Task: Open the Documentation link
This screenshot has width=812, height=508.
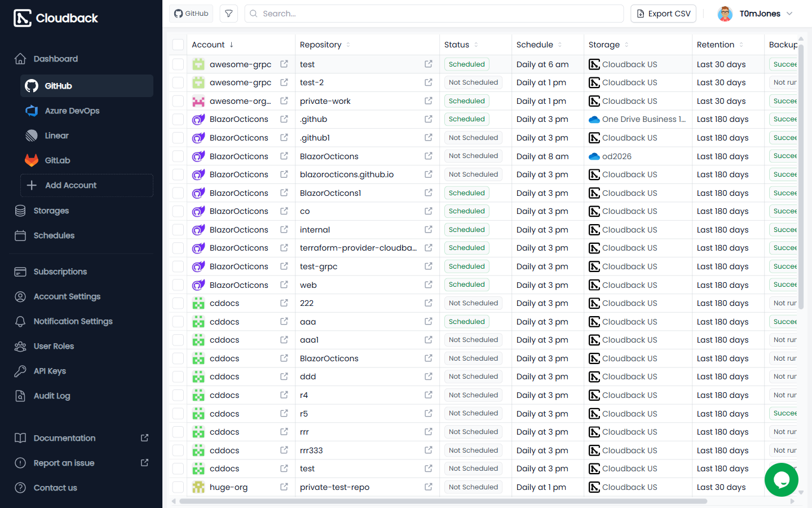Action: tap(81, 438)
